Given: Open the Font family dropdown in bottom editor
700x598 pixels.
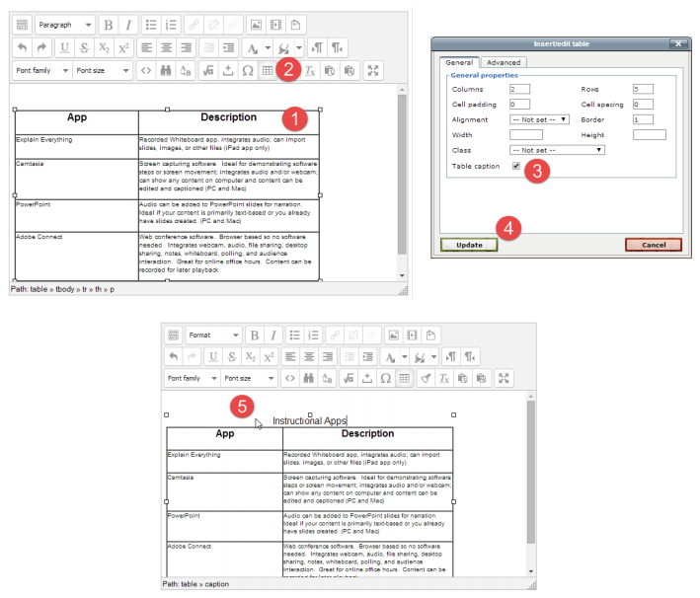Looking at the screenshot, I should pyautogui.click(x=193, y=378).
